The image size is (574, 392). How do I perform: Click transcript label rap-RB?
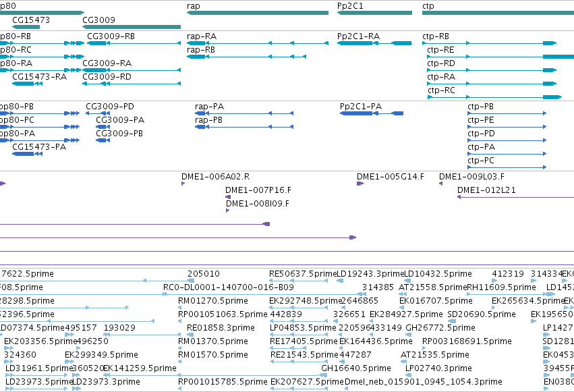pyautogui.click(x=200, y=50)
